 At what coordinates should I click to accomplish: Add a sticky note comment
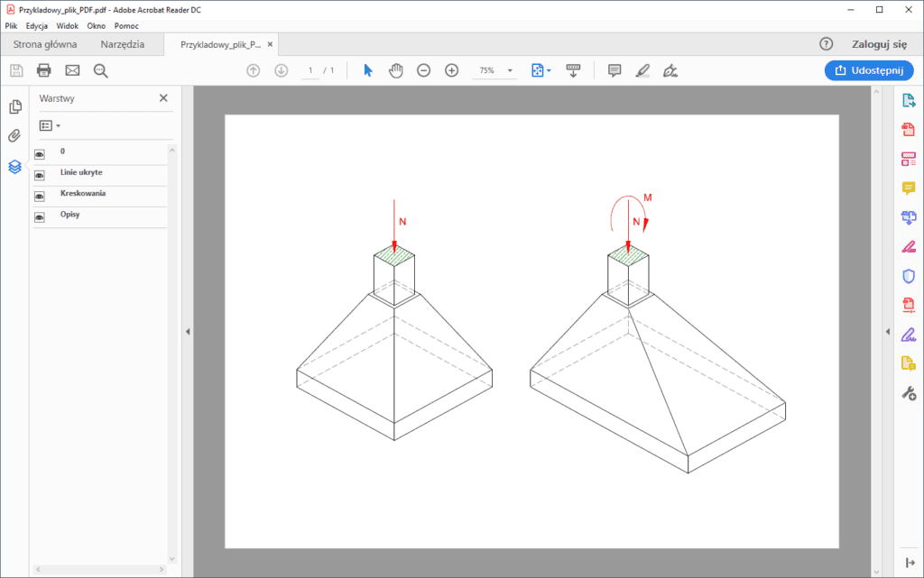click(x=614, y=70)
